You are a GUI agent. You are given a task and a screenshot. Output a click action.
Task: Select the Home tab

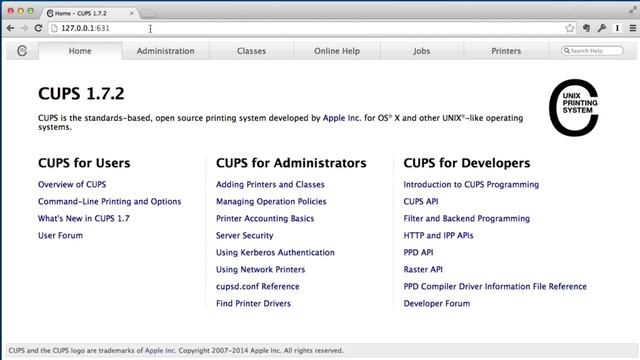coord(80,51)
